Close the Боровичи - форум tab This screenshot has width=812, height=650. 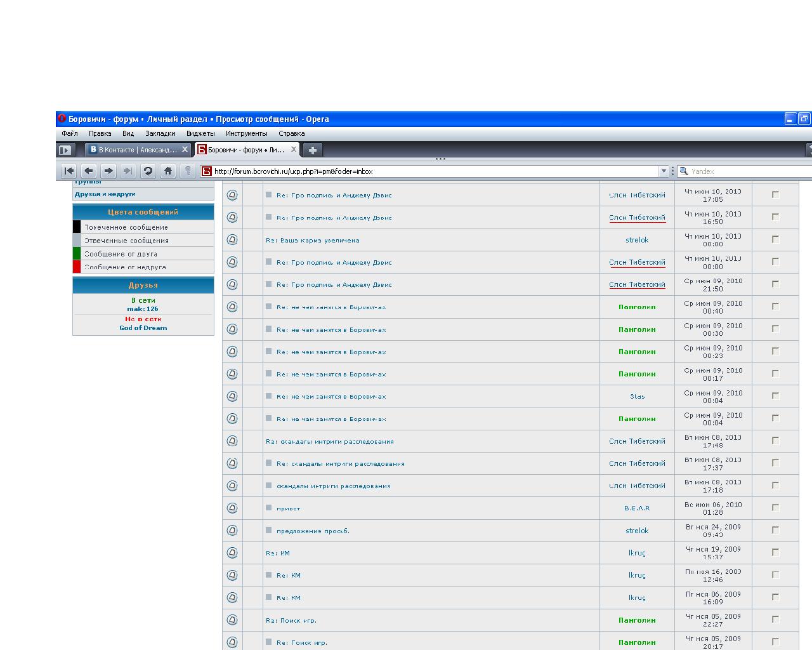point(294,149)
